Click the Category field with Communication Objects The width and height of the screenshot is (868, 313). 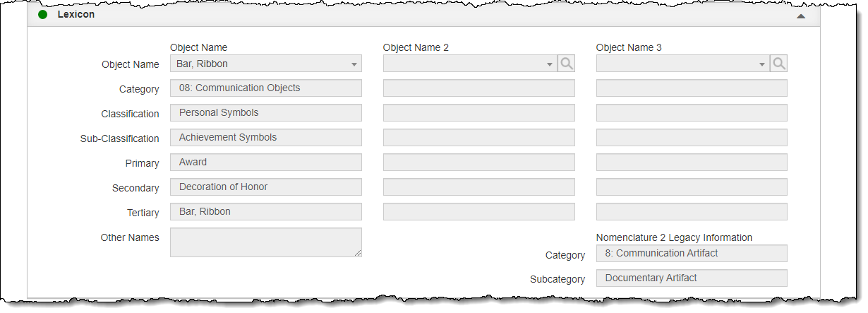(265, 88)
